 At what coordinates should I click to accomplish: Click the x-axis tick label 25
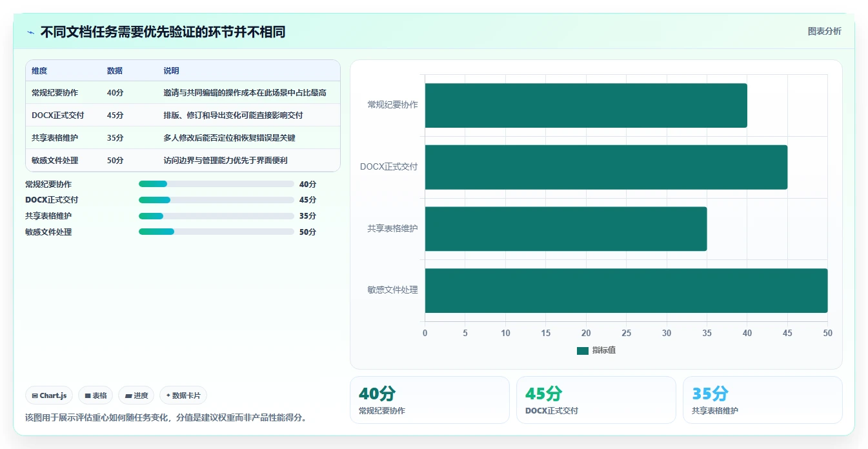pyautogui.click(x=626, y=334)
